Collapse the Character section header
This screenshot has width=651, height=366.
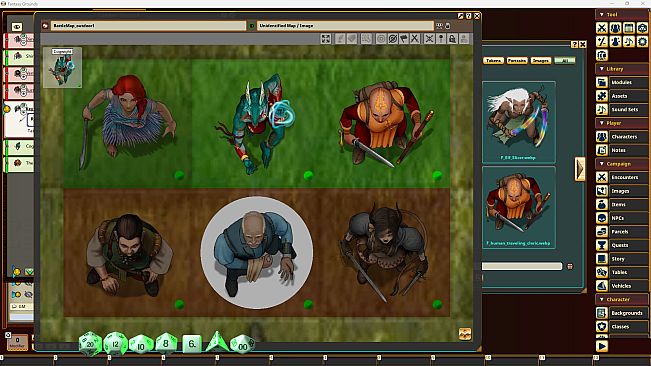[x=622, y=299]
